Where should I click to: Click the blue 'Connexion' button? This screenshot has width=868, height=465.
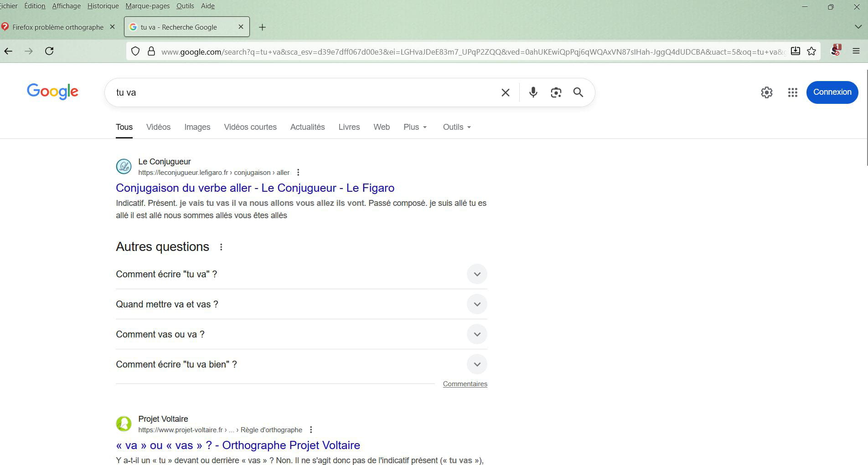(x=832, y=92)
